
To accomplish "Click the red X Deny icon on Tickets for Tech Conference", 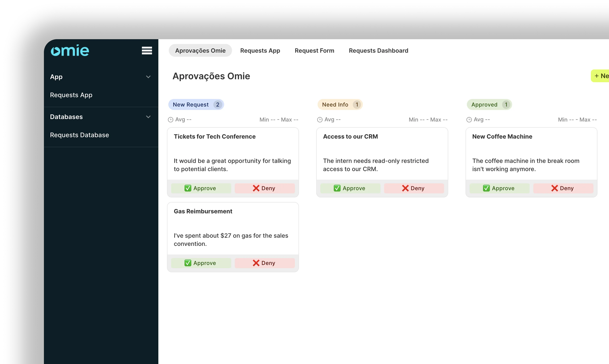I will tap(256, 188).
